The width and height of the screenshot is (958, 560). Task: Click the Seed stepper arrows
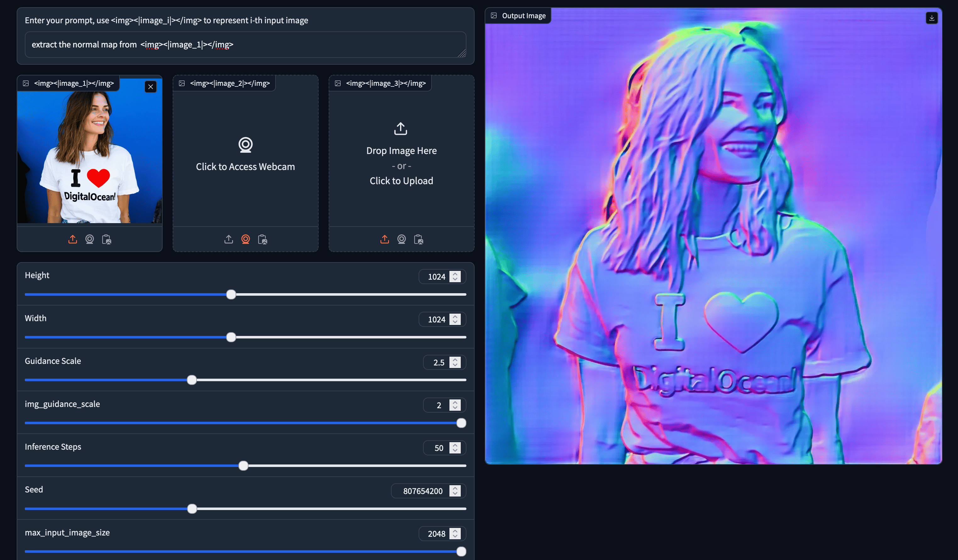coord(455,491)
